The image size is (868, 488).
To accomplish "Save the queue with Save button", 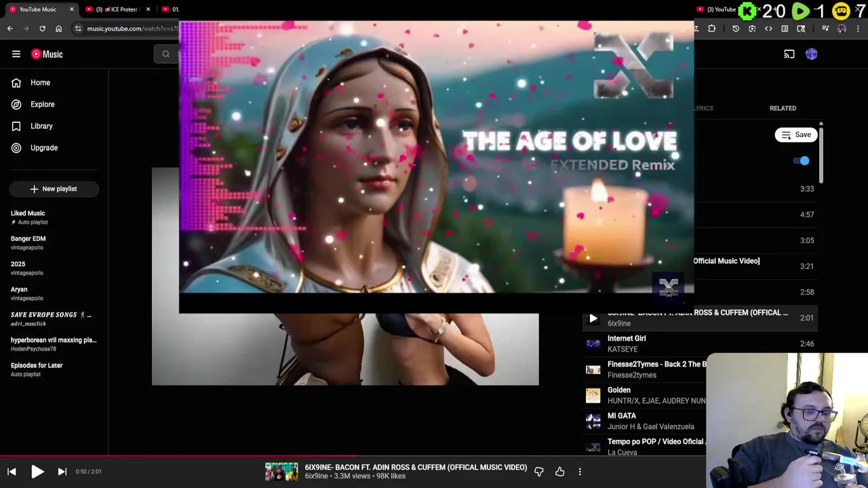I will click(x=796, y=135).
